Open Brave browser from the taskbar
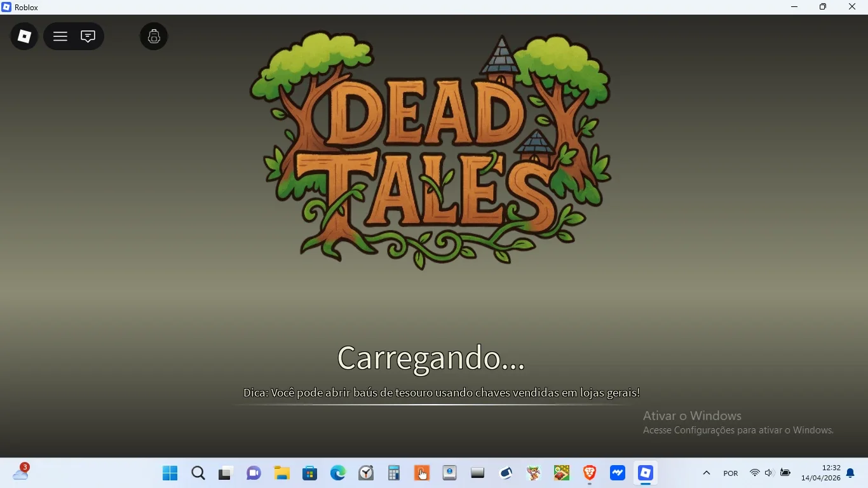 coord(590,473)
